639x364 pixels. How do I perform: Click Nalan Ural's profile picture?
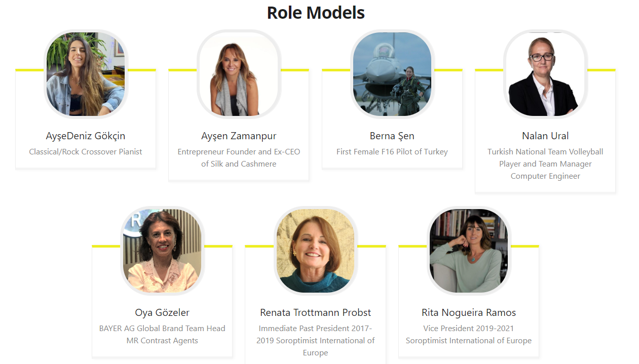(x=545, y=74)
